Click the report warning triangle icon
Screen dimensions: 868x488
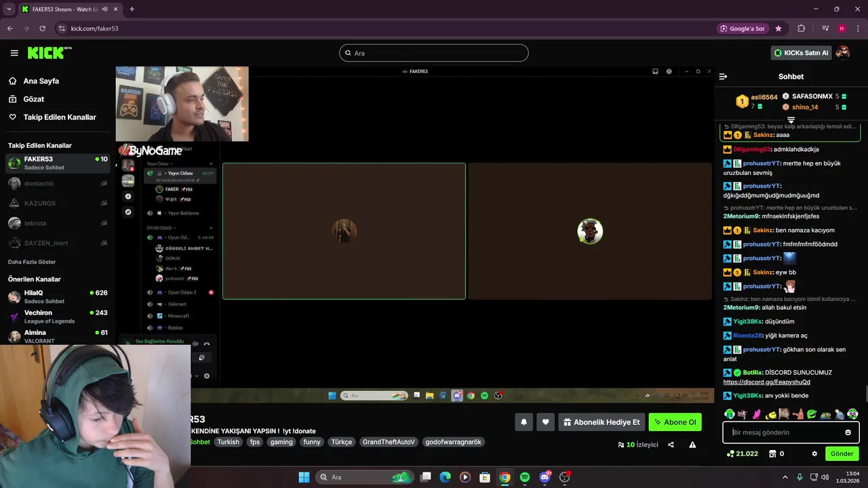(x=692, y=445)
